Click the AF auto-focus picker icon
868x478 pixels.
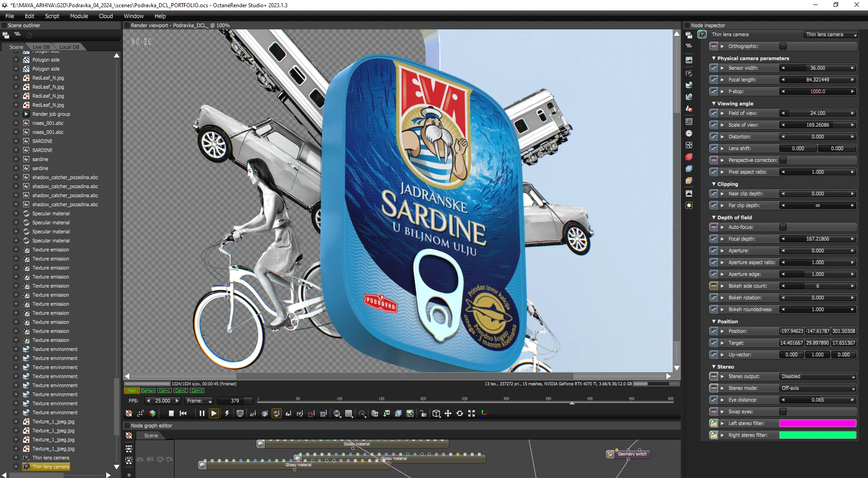253,413
